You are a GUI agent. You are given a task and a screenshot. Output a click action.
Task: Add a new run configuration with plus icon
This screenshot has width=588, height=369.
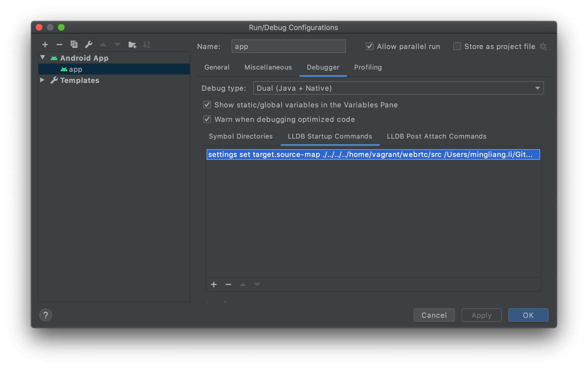click(45, 45)
